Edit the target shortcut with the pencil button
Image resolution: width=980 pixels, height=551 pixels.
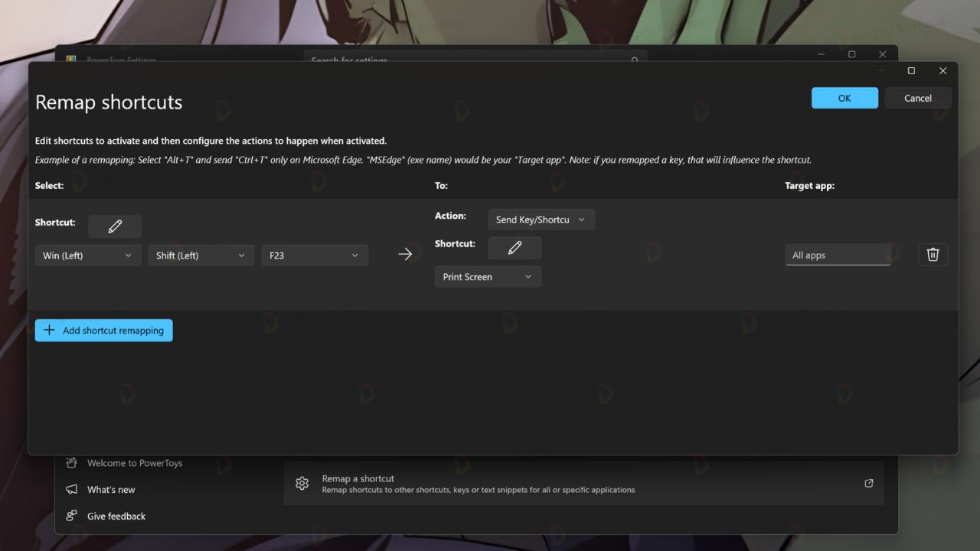pyautogui.click(x=514, y=248)
